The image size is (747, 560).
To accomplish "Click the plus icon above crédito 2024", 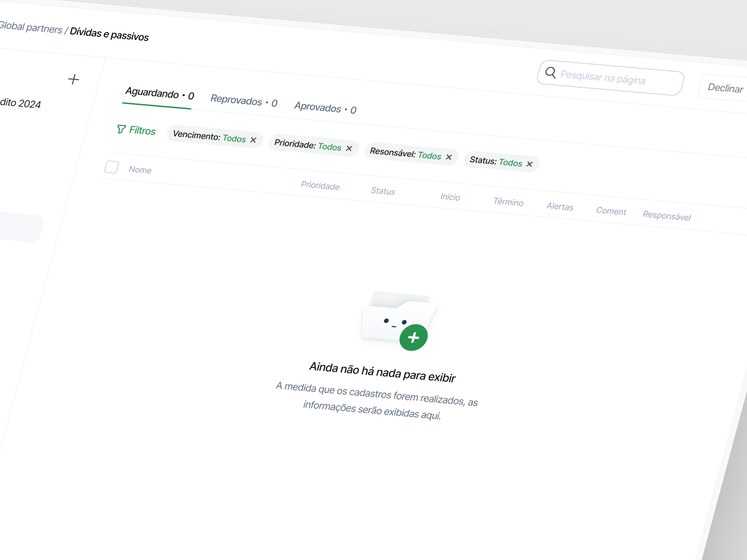I will tap(74, 79).
